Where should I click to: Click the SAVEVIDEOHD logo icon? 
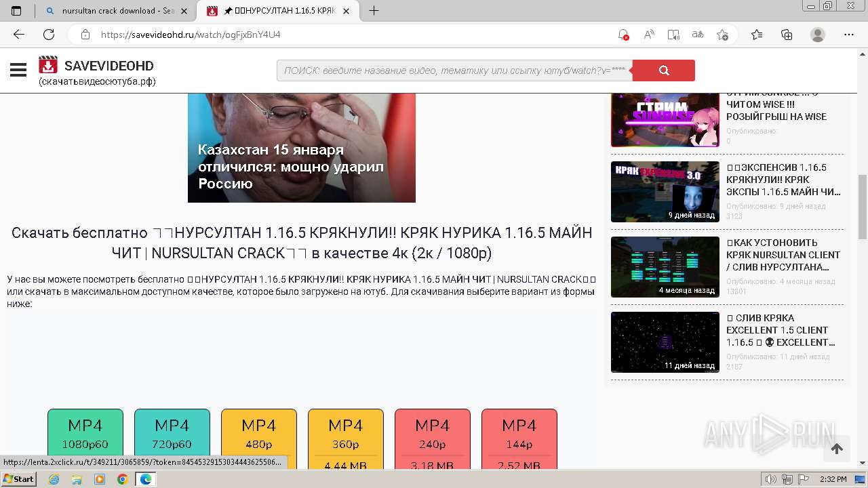click(48, 65)
